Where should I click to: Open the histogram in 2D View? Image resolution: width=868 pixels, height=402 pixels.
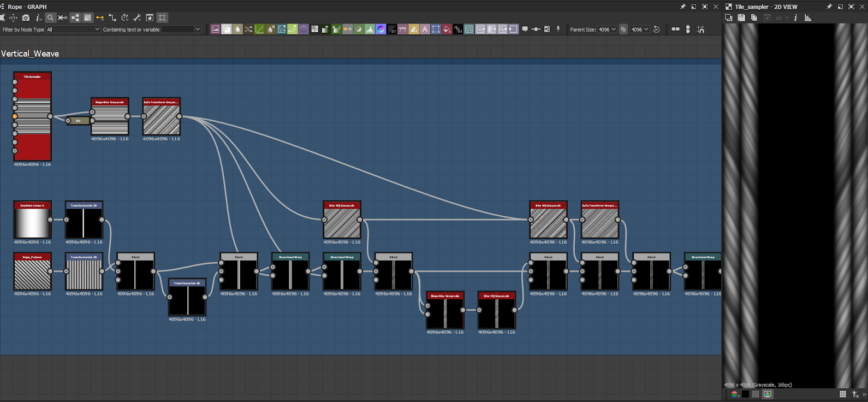pyautogui.click(x=808, y=18)
